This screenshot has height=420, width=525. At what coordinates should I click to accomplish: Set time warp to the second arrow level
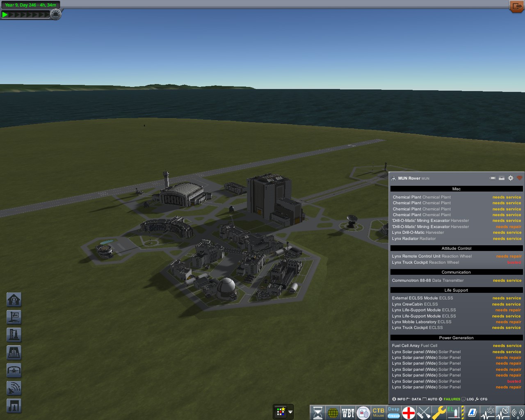(x=11, y=14)
